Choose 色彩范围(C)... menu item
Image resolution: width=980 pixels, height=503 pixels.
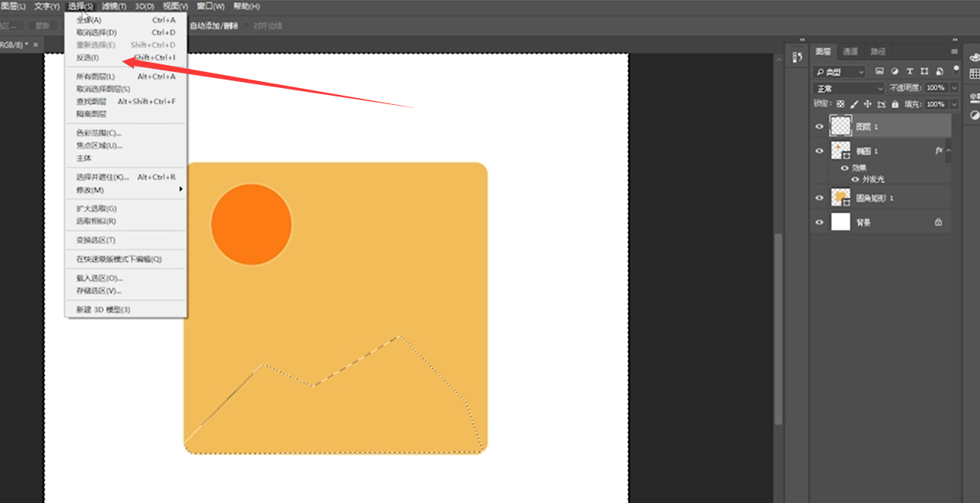(x=126, y=133)
